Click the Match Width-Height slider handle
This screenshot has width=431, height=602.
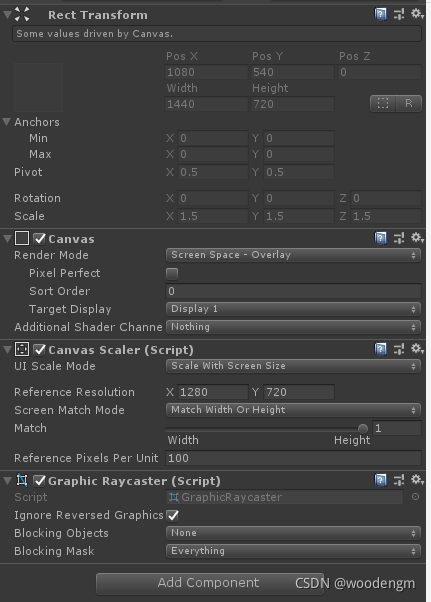363,428
